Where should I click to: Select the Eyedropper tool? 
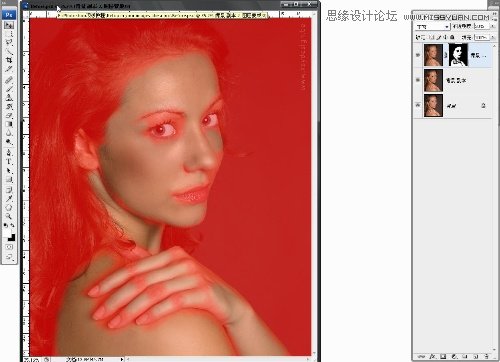pos(9,199)
